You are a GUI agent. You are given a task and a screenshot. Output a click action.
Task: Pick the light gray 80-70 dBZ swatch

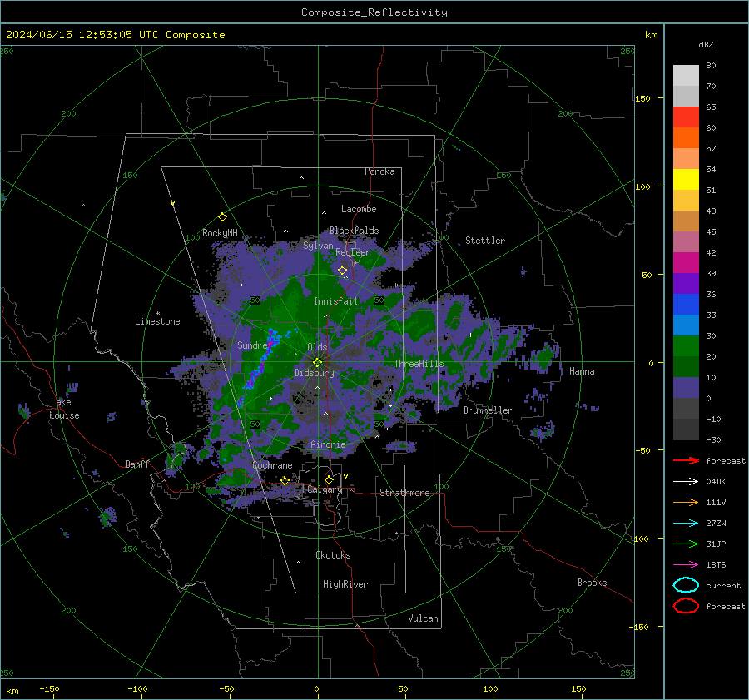(686, 76)
